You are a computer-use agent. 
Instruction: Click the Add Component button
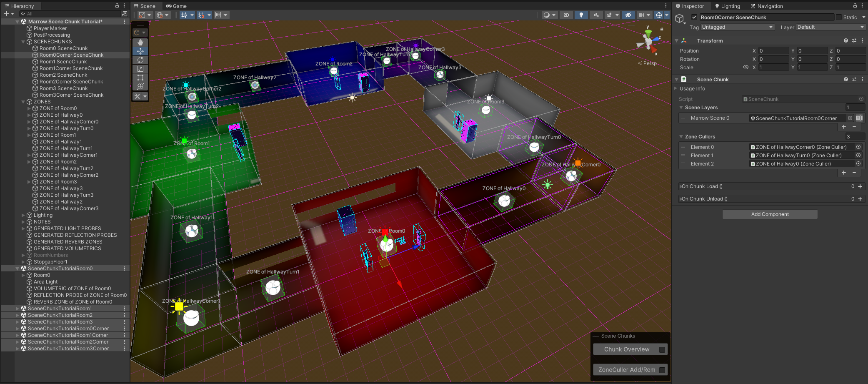pyautogui.click(x=770, y=214)
